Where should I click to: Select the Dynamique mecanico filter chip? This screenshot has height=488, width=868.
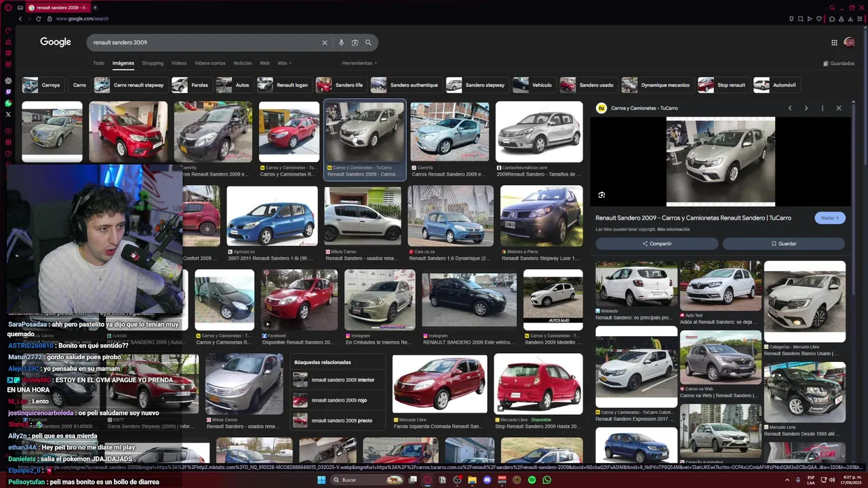656,85
